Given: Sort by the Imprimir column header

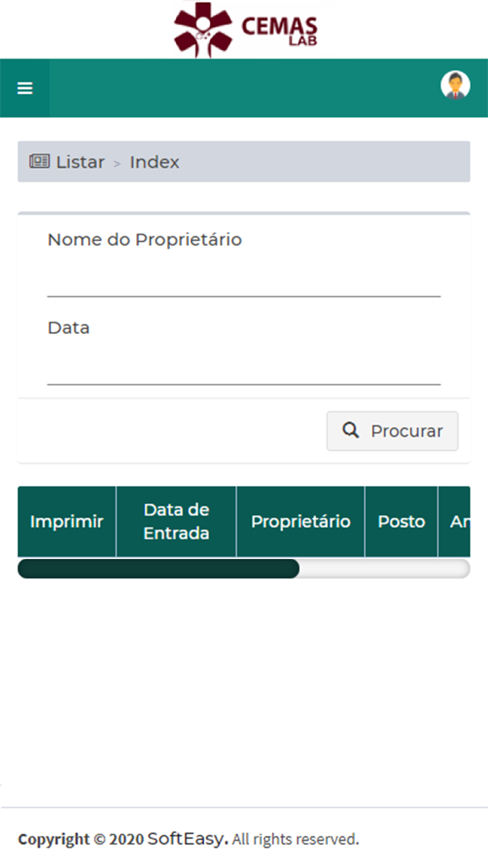Looking at the screenshot, I should pyautogui.click(x=67, y=521).
